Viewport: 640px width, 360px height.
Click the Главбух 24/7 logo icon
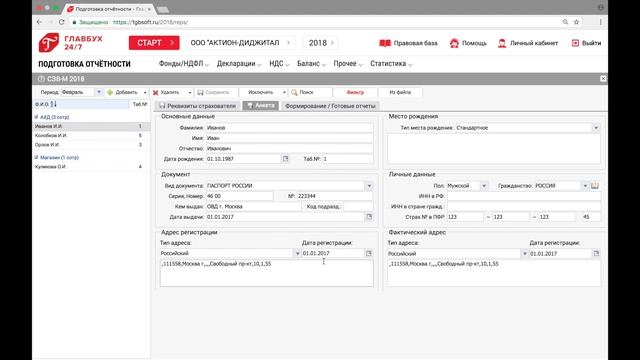(49, 42)
